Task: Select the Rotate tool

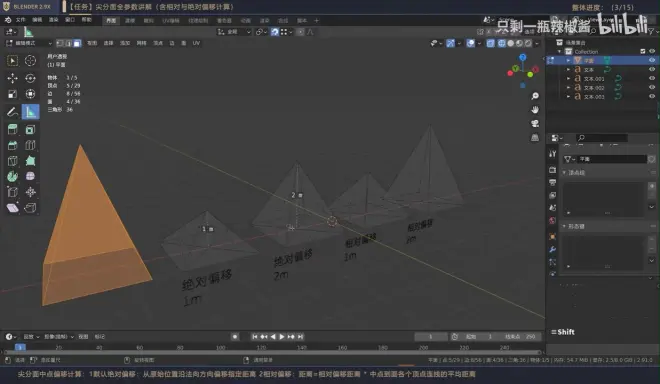Action: (x=30, y=78)
